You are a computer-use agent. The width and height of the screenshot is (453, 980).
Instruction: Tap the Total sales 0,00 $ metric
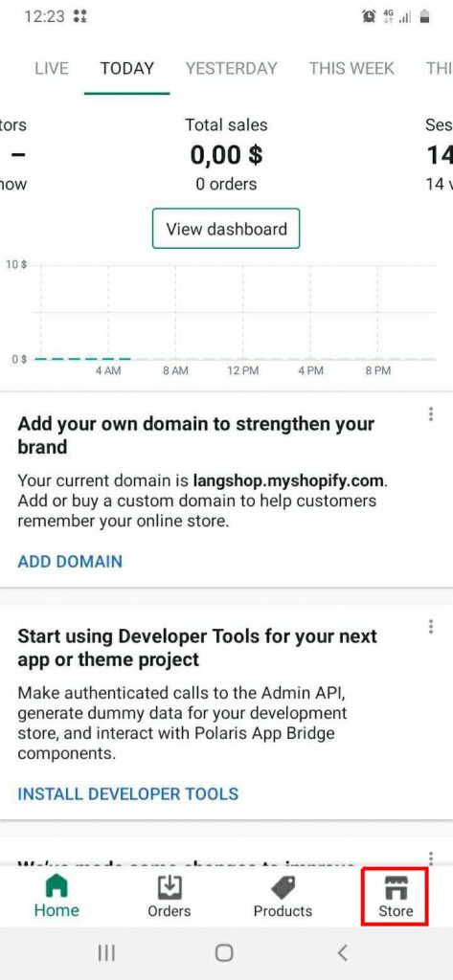pyautogui.click(x=226, y=155)
